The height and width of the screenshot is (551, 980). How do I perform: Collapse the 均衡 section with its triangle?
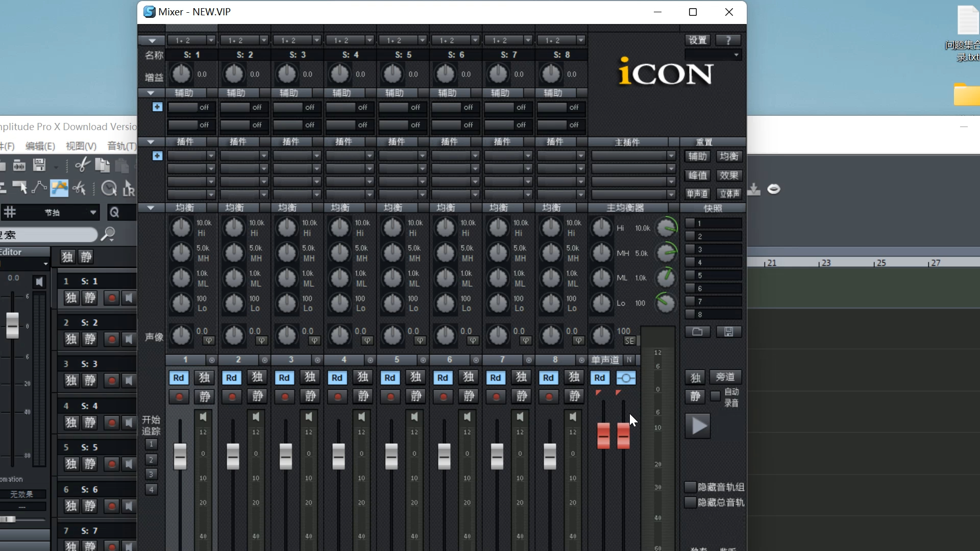point(151,208)
